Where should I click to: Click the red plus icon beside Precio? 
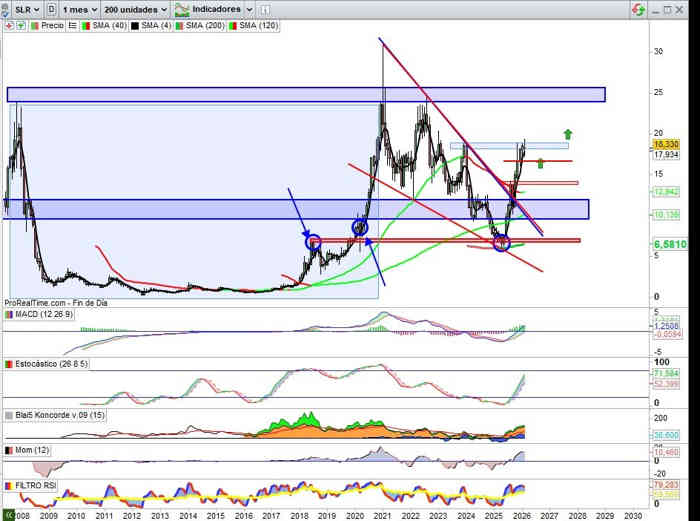pyautogui.click(x=9, y=25)
